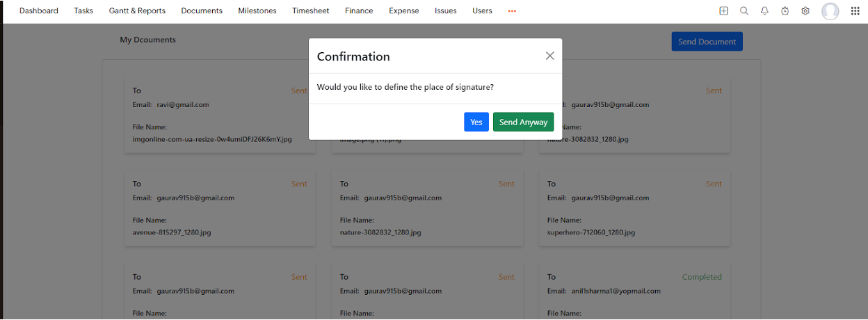Screen dimensions: 868x320
Task: Go to the Dashboard tab
Action: 39,11
